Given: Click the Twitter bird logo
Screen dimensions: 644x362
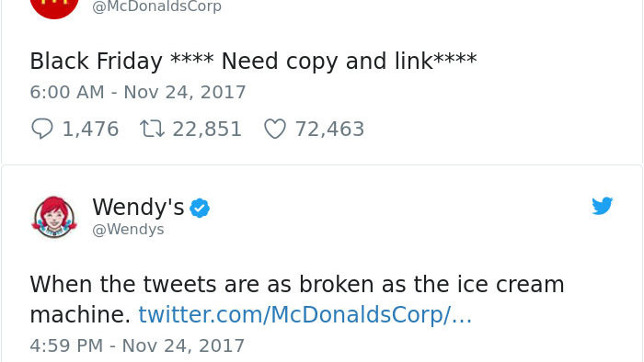Looking at the screenshot, I should [602, 206].
